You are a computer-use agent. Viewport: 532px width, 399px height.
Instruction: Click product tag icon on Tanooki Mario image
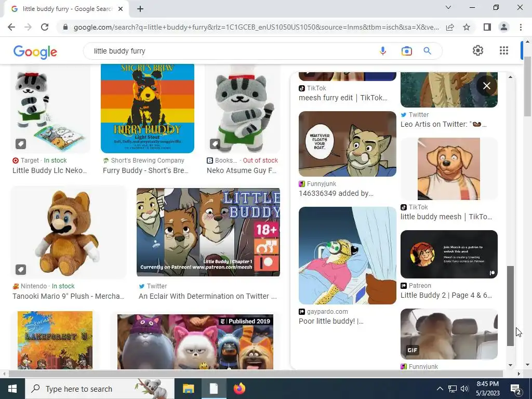(21, 270)
